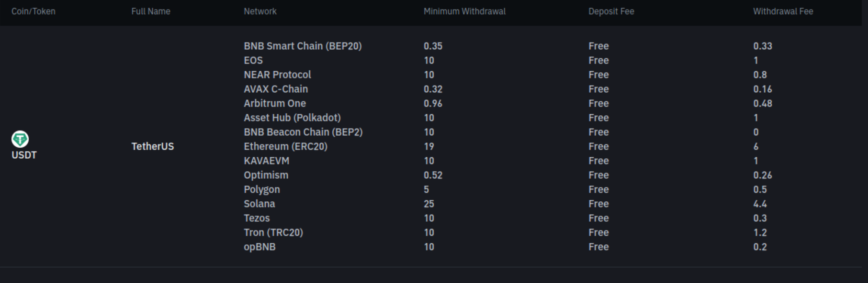Screen dimensions: 868x283
Task: Click the Arbitrum One network entry
Action: pyautogui.click(x=275, y=103)
